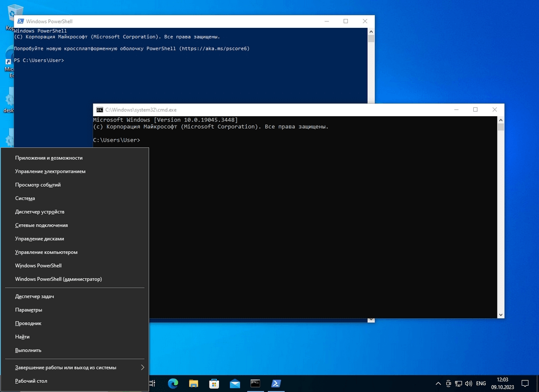Start Windows PowerShell from menu

75,266
